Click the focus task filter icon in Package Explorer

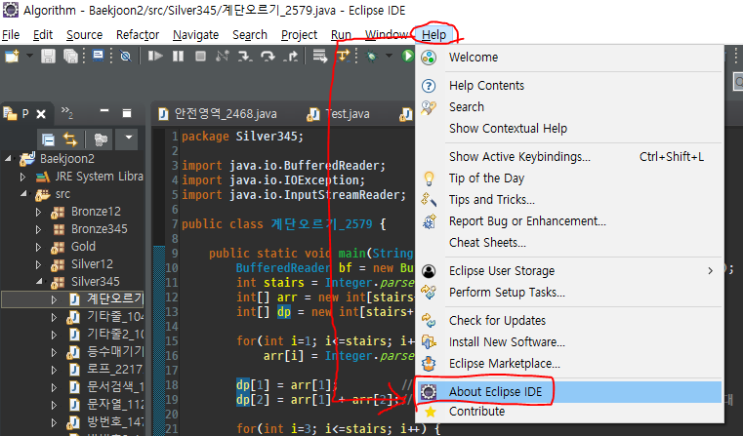pyautogui.click(x=100, y=139)
